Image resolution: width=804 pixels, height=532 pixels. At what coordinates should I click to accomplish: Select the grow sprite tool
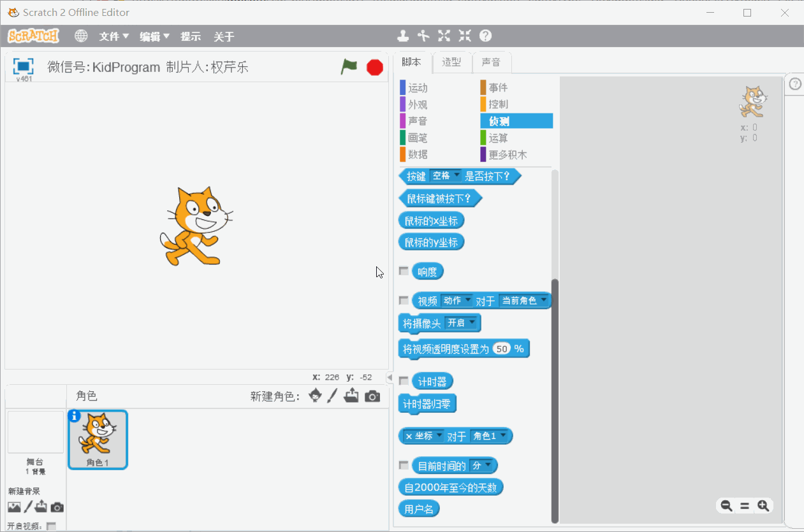[x=444, y=36]
